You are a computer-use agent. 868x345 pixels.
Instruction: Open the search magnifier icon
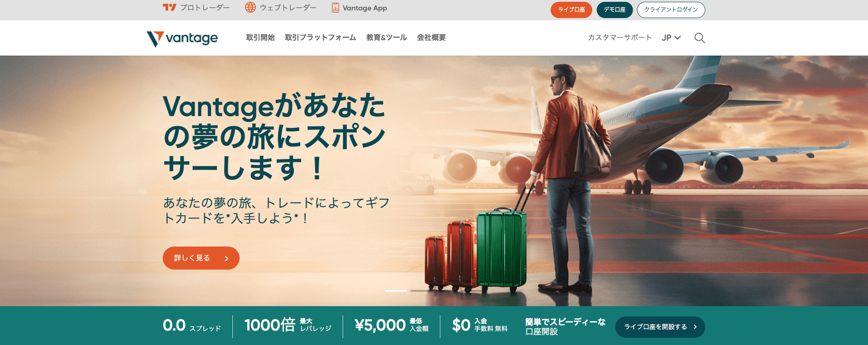pyautogui.click(x=700, y=38)
